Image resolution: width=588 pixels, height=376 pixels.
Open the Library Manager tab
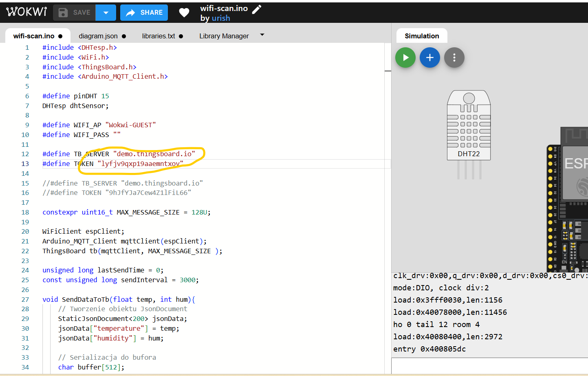(224, 36)
